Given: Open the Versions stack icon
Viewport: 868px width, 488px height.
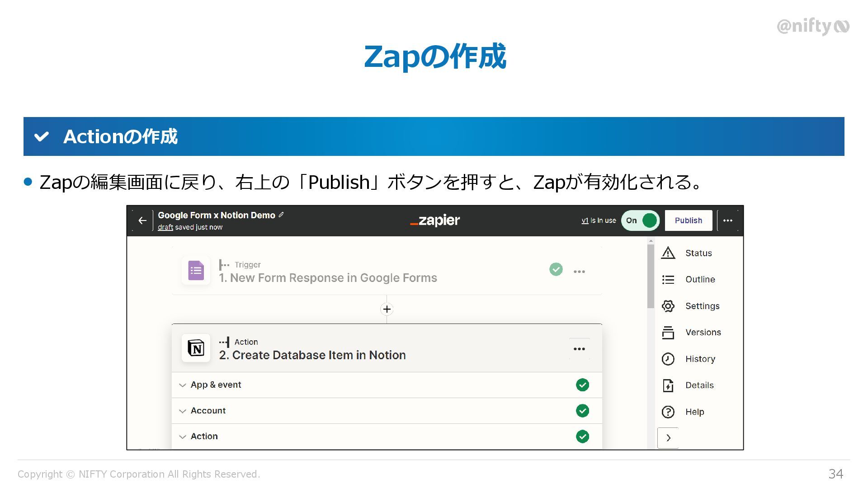Looking at the screenshot, I should click(668, 333).
